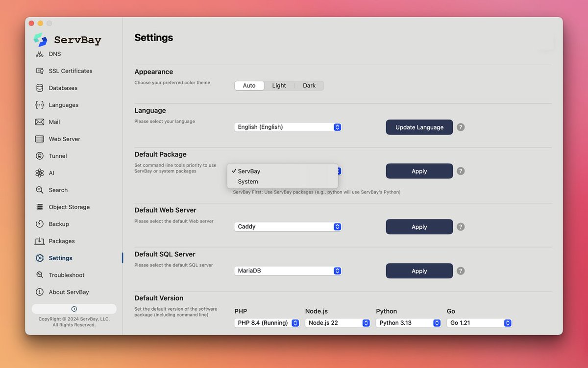Click the Databases cylinder icon
588x368 pixels.
click(x=40, y=88)
